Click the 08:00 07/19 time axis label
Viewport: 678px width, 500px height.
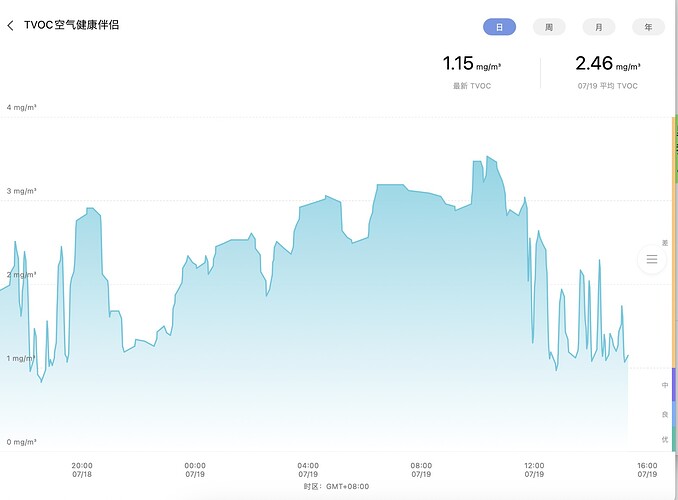pos(421,470)
